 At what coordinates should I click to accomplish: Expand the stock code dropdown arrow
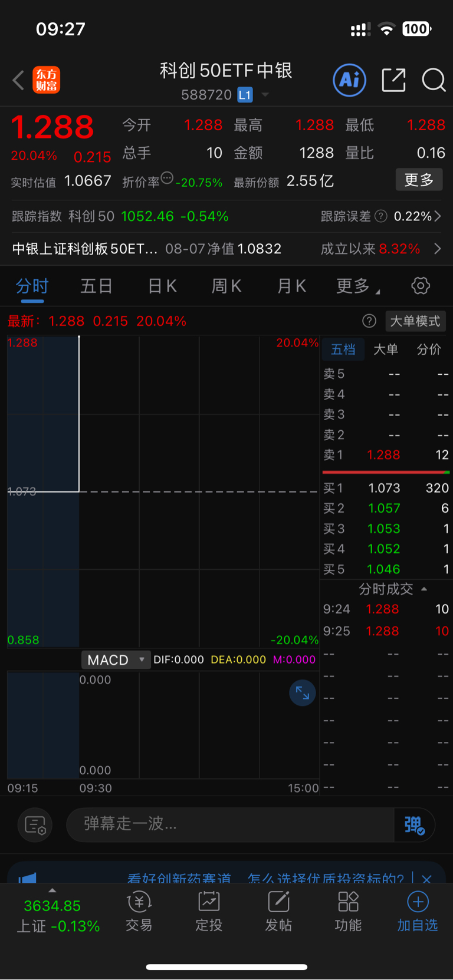pyautogui.click(x=265, y=95)
